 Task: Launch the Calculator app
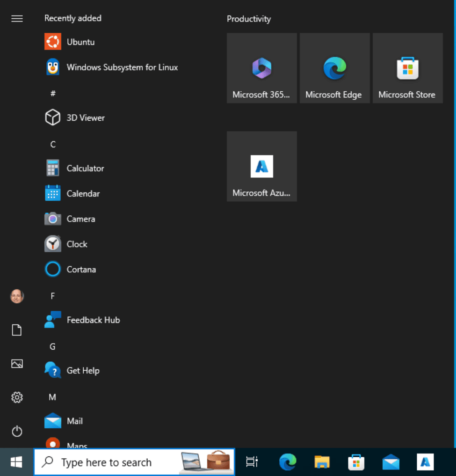click(x=85, y=168)
